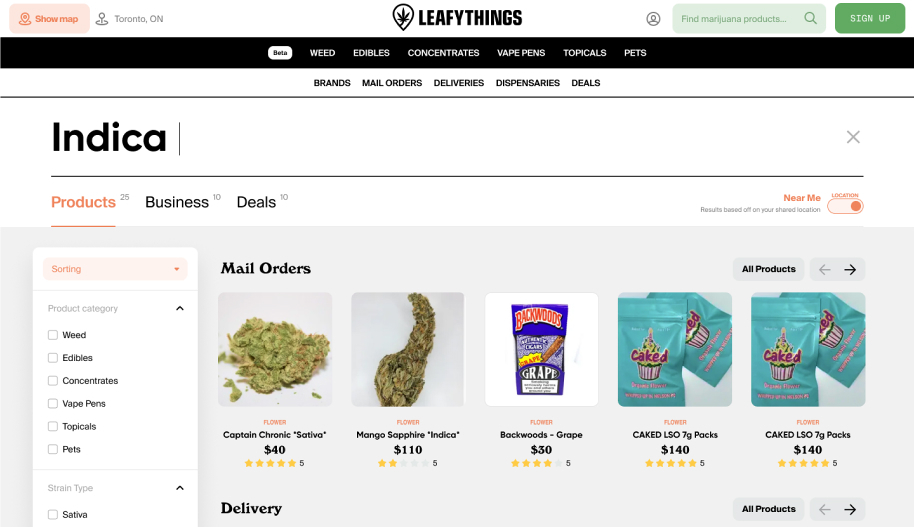Switch to the Business results tab
Viewport: 914px width, 527px height.
[177, 202]
